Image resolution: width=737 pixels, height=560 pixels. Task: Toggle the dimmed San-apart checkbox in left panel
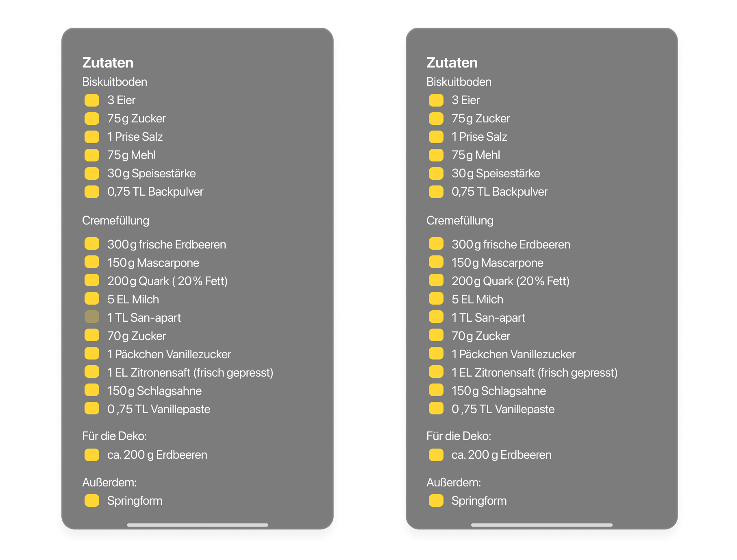click(x=92, y=317)
